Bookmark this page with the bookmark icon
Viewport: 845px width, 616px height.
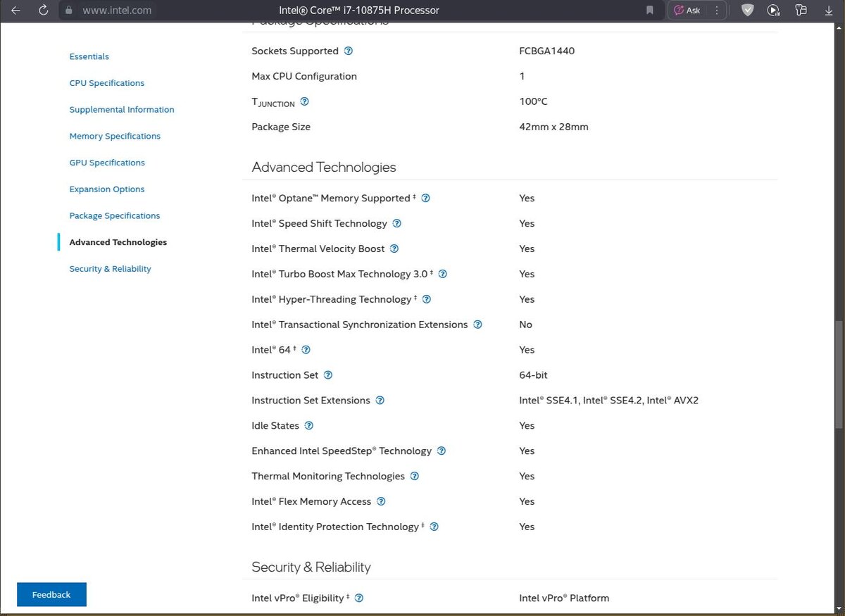click(x=650, y=11)
